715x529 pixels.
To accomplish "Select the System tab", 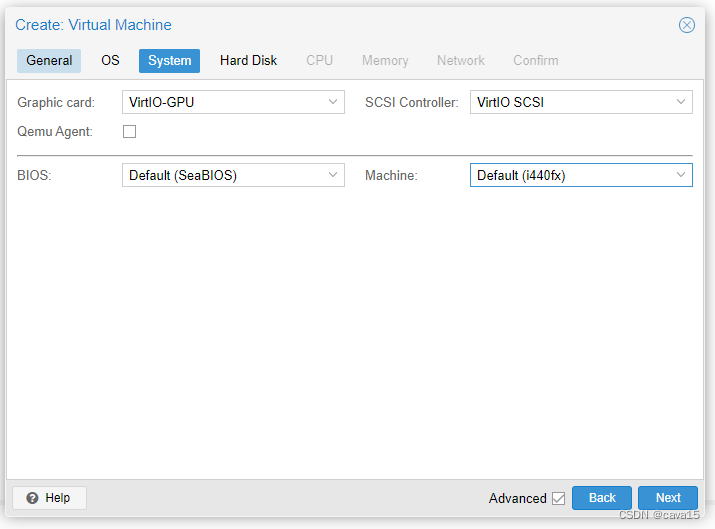I will tap(169, 61).
